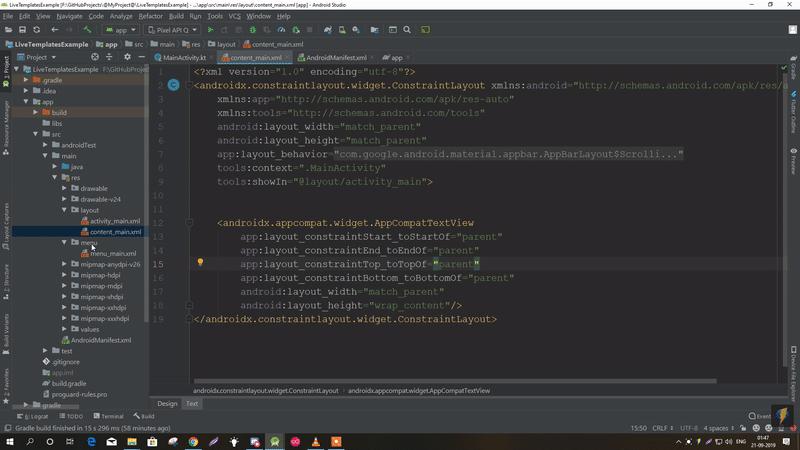Click the layout breadcrumb in navigation bar
The height and width of the screenshot is (450, 800).
(x=222, y=44)
